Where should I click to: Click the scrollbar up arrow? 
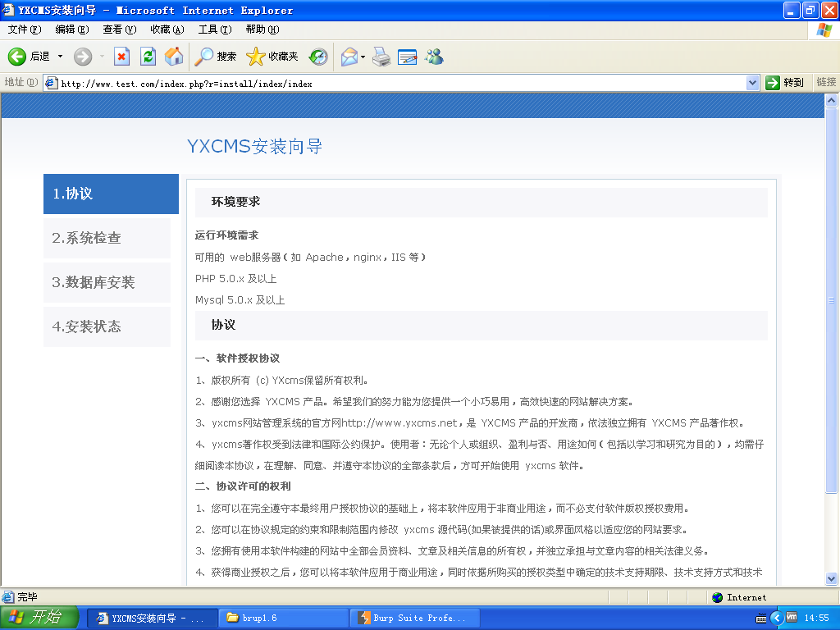pos(832,100)
